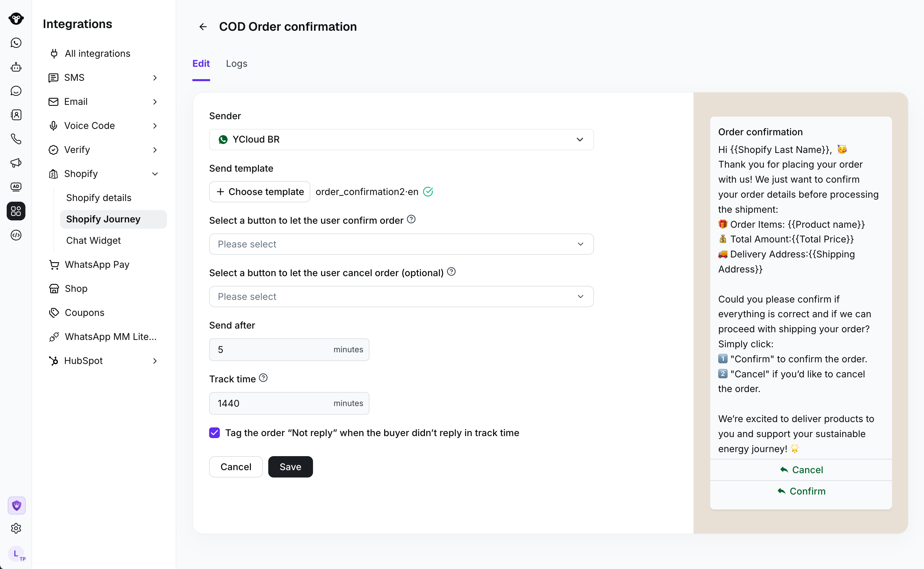Open the chatbot robot icon

pyautogui.click(x=16, y=67)
